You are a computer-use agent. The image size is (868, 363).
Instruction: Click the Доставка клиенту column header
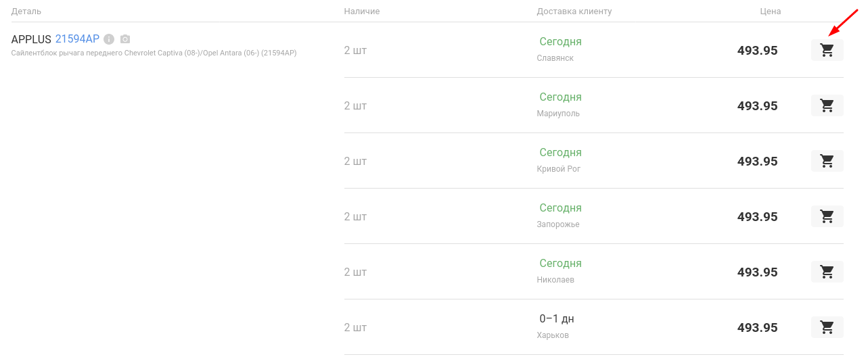(x=574, y=11)
